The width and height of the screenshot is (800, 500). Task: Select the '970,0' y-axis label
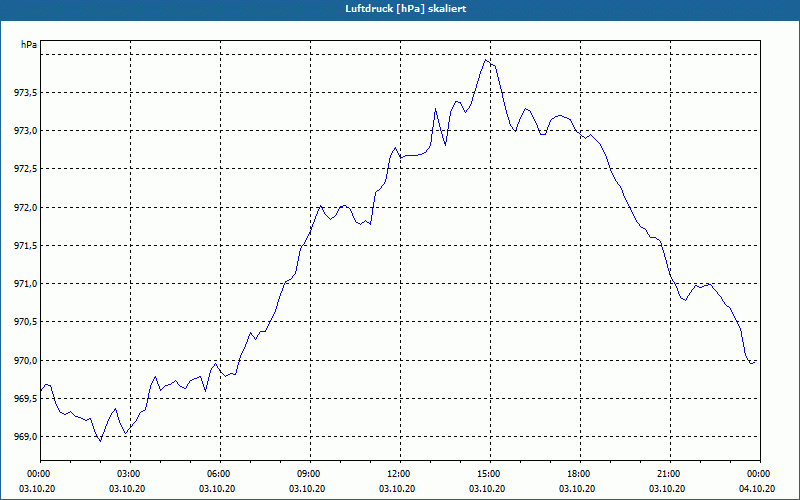click(24, 361)
